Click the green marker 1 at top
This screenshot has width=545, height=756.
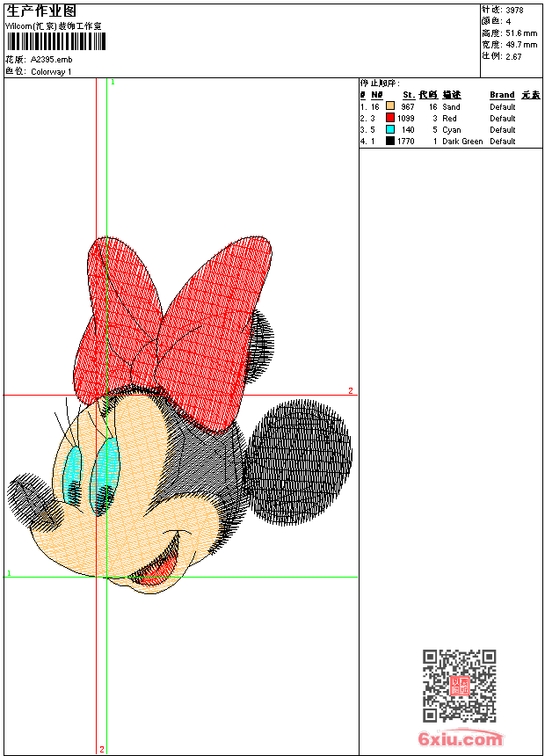tap(113, 82)
